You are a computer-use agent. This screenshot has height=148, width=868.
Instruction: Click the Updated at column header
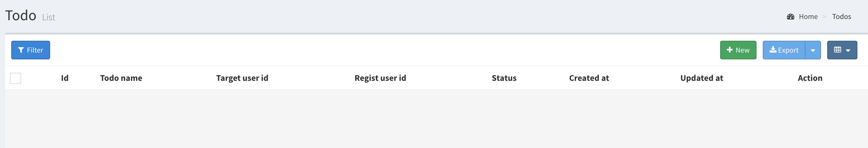click(x=701, y=78)
